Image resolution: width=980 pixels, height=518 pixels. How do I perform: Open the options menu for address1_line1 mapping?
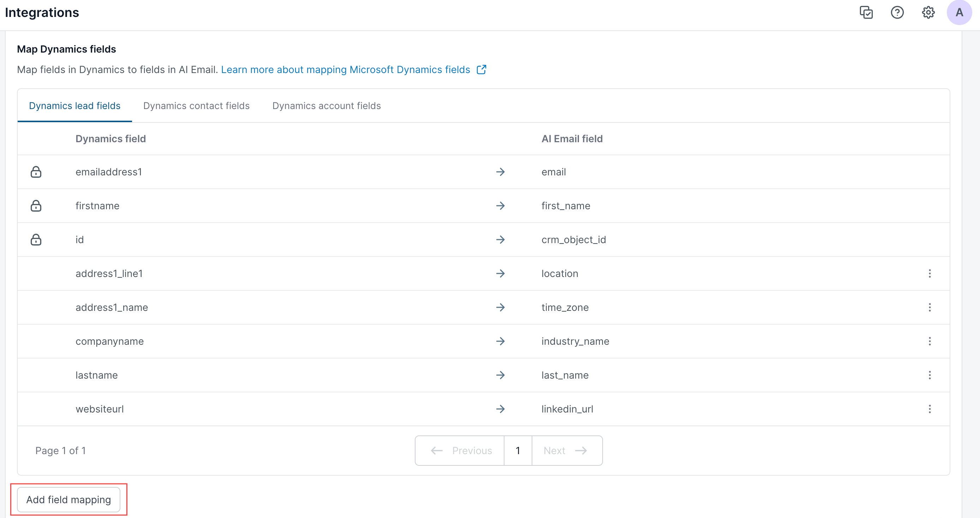[x=930, y=273]
